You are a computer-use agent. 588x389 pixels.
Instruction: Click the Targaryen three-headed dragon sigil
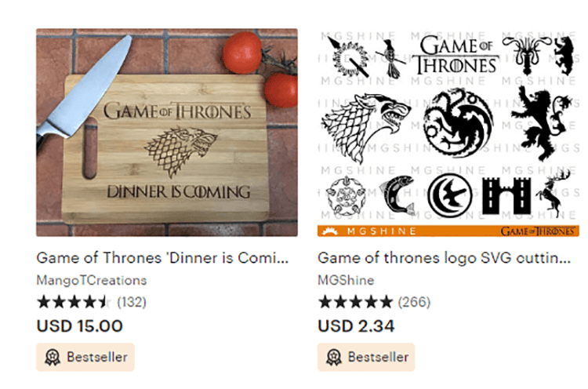(x=458, y=122)
